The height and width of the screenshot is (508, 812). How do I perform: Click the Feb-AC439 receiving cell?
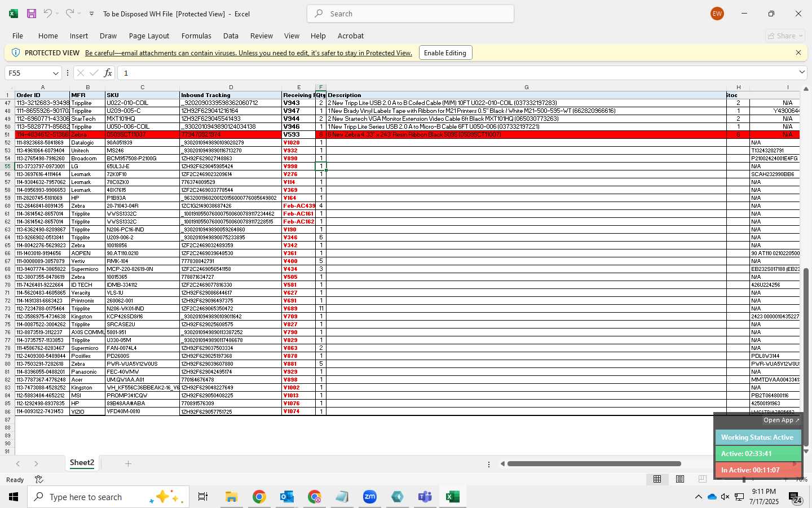click(x=299, y=205)
